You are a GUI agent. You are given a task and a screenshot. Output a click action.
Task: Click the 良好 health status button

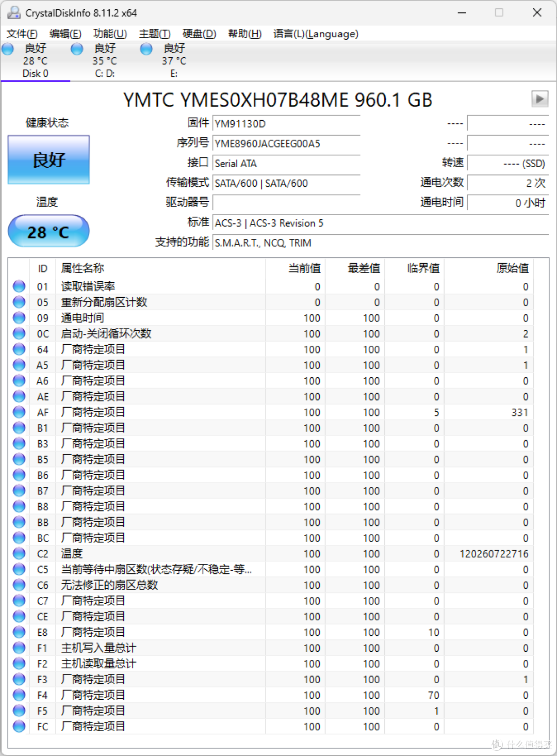(49, 160)
